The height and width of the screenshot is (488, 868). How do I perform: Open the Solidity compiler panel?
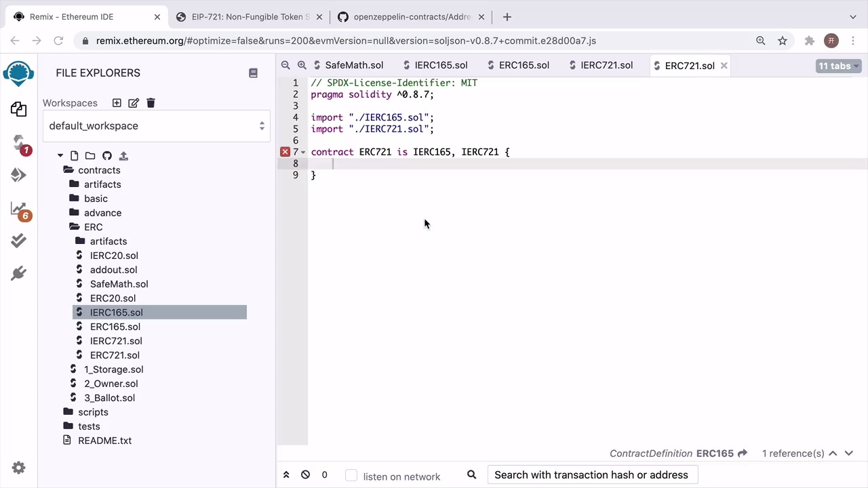point(18,143)
